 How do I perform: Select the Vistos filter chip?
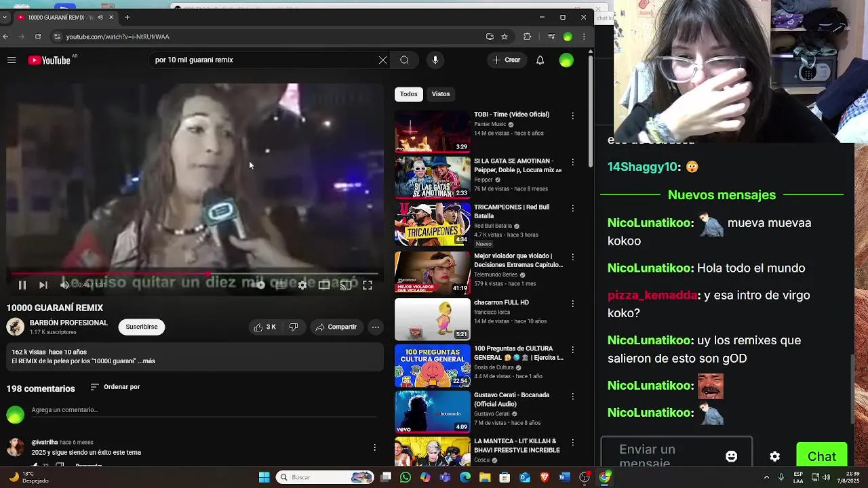[x=441, y=94]
